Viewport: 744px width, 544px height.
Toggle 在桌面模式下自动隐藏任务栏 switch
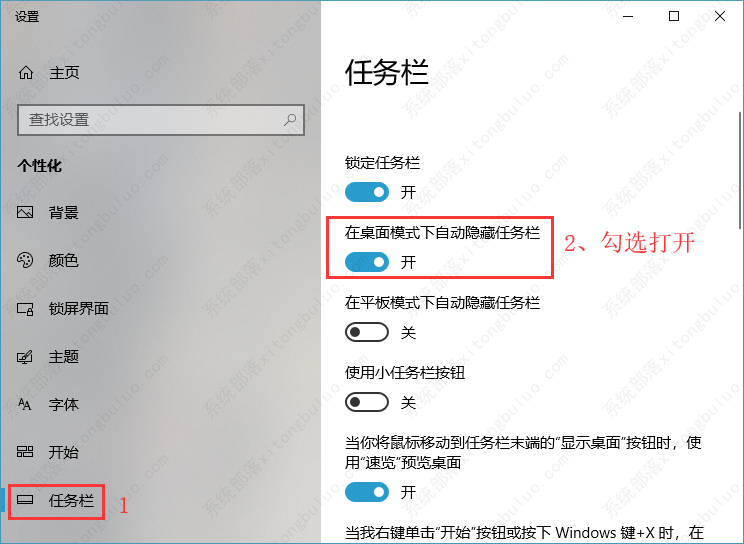tap(367, 262)
